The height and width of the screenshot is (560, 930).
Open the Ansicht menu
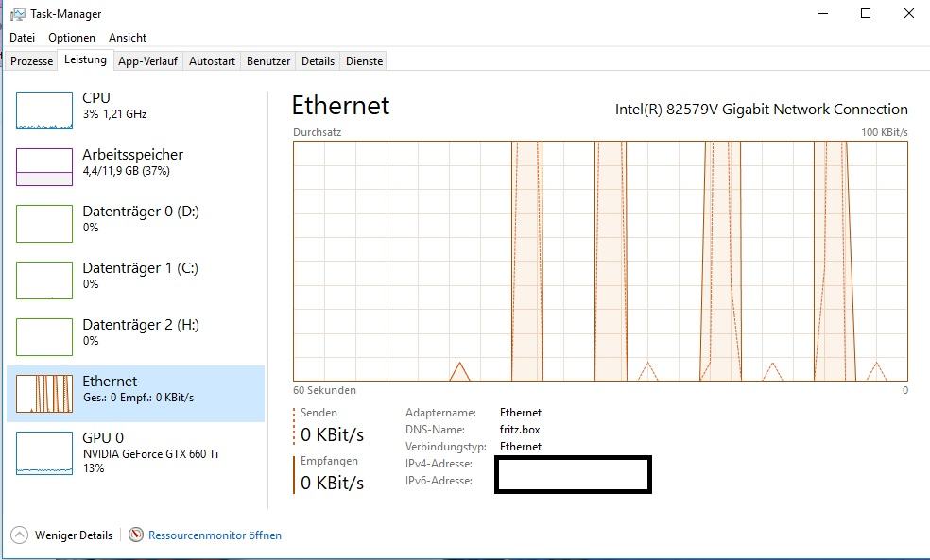[x=128, y=38]
